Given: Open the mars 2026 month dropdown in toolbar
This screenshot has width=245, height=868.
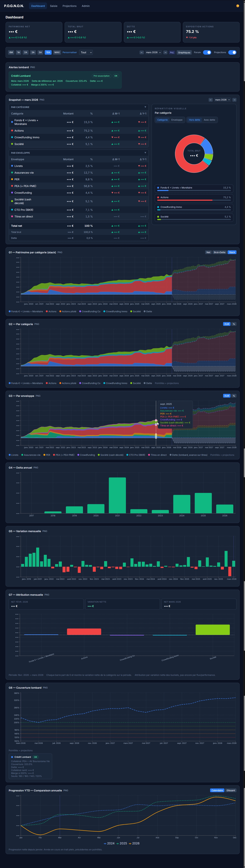Looking at the screenshot, I should (x=153, y=53).
